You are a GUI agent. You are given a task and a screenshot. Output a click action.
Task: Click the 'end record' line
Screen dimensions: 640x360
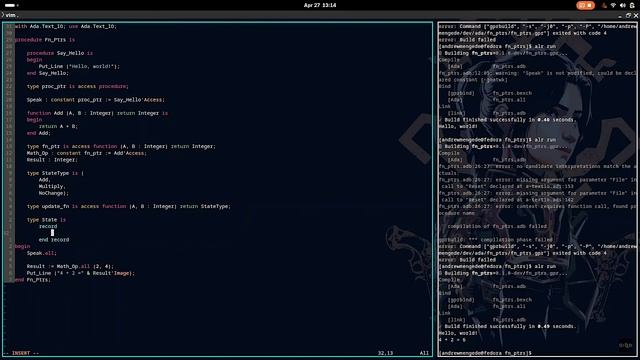54,240
